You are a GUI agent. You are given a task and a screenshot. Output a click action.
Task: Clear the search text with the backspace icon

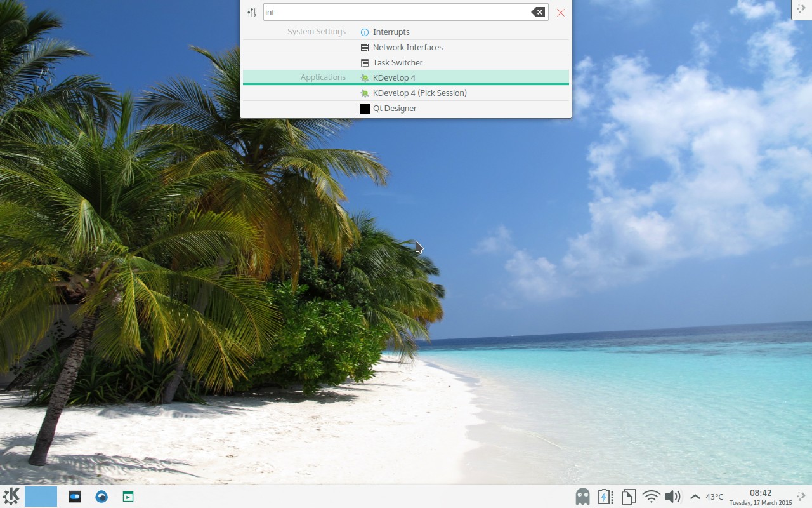click(x=538, y=12)
